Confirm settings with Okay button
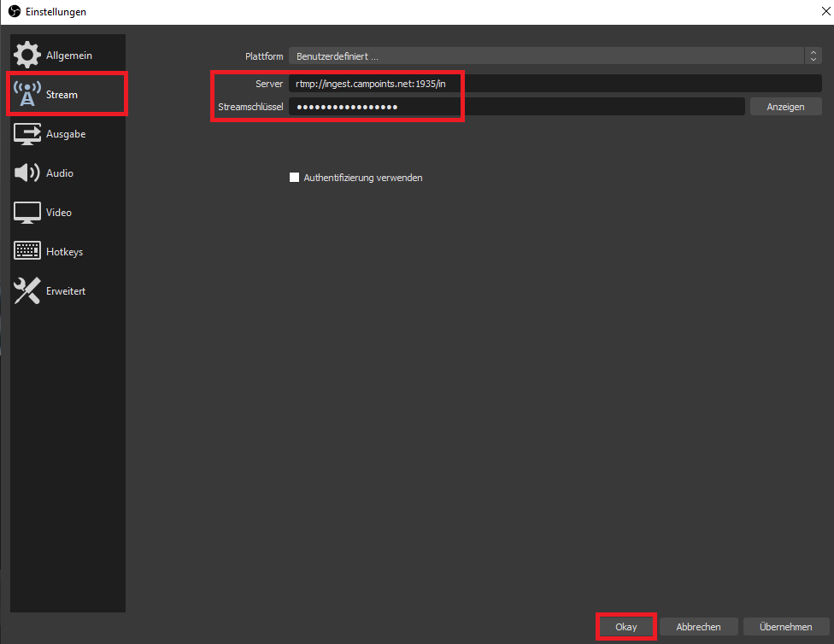Viewport: 834px width, 644px height. click(x=626, y=626)
